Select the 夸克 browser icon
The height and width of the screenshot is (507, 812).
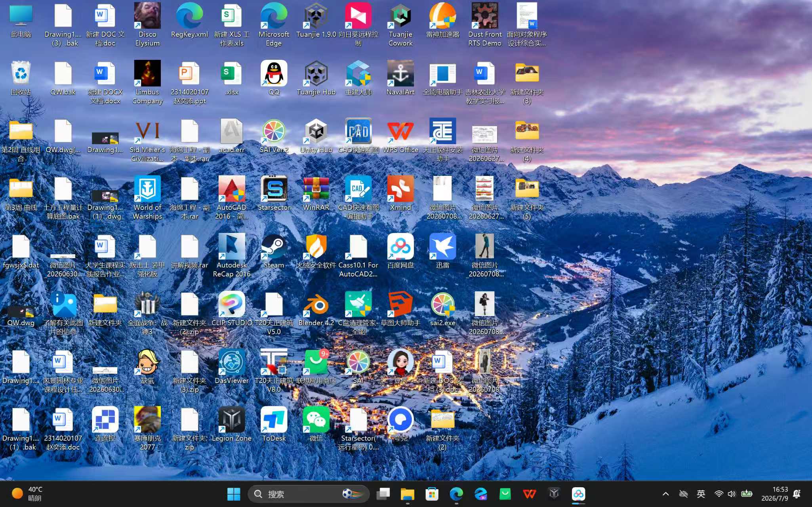tap(400, 425)
